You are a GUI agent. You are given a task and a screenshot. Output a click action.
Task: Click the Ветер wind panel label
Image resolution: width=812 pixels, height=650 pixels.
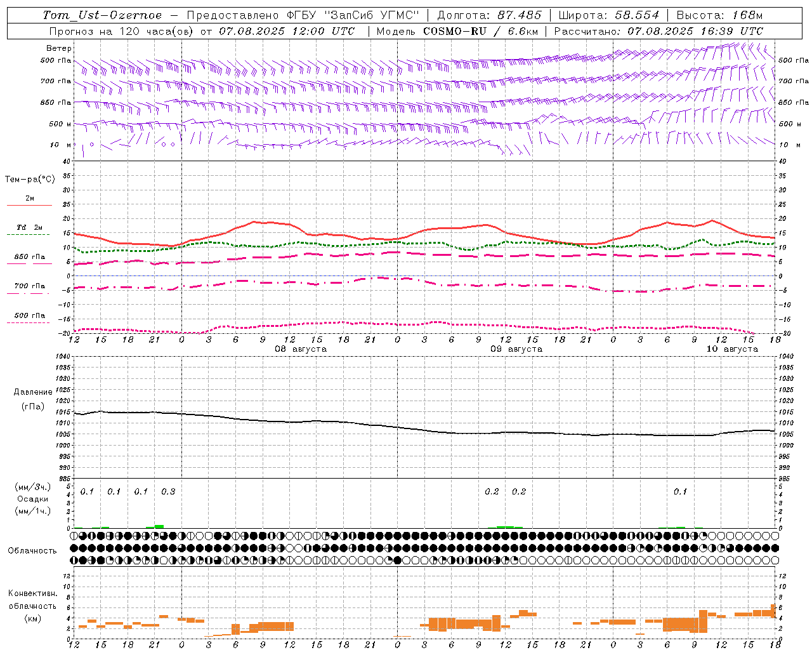59,48
